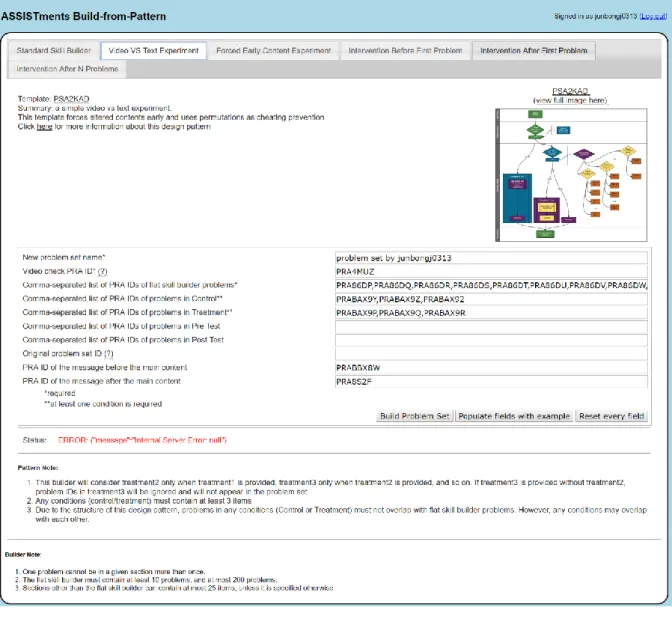
Task: Open the PSA2KAD template link
Action: [x=71, y=99]
